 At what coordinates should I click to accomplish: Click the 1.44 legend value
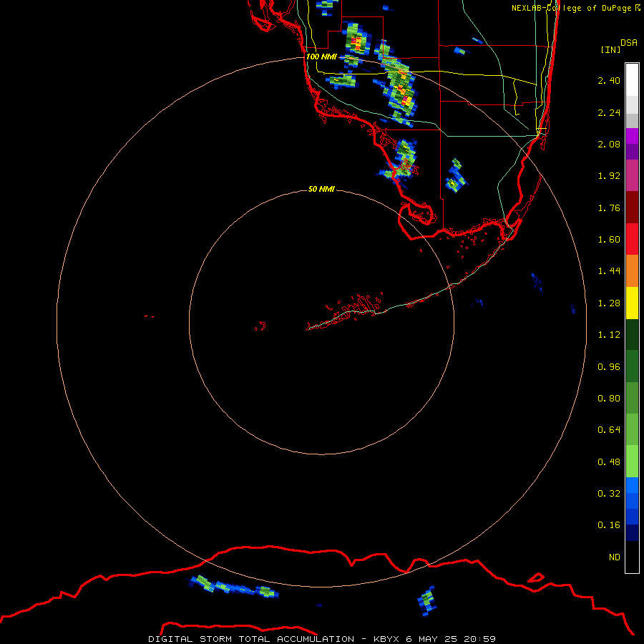click(609, 271)
